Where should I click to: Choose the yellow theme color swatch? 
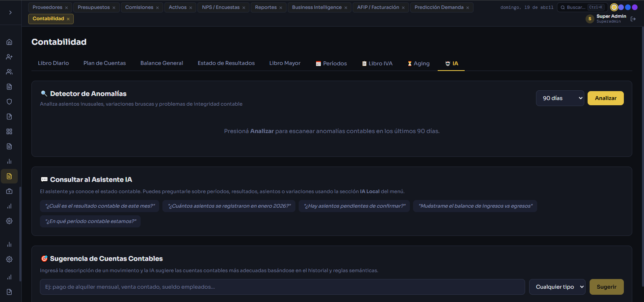614,7
